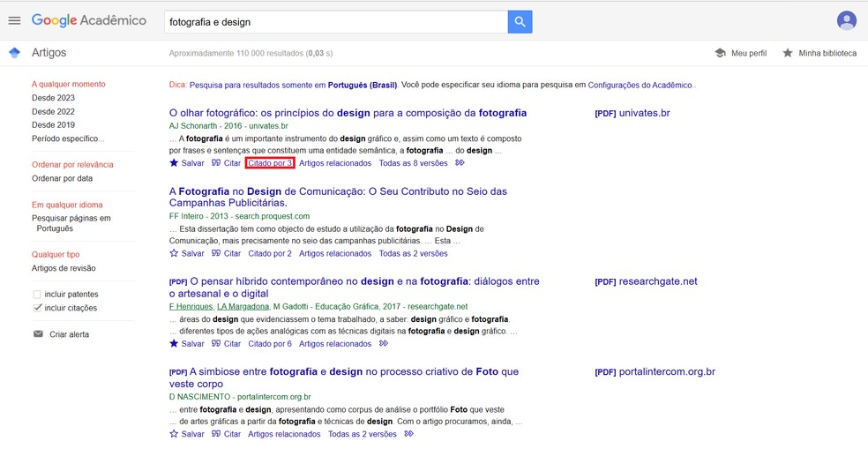Select Em qualquer idioma option
868x456 pixels.
tap(67, 205)
